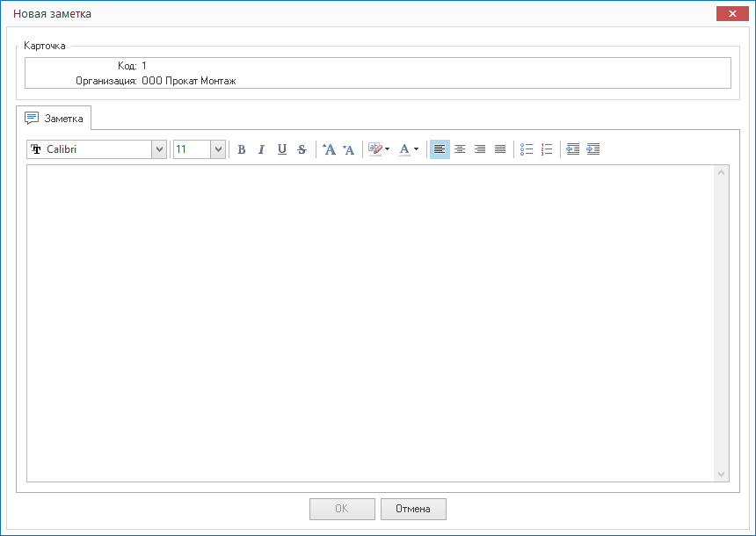
Task: Apply text highlight color
Action: coord(374,149)
